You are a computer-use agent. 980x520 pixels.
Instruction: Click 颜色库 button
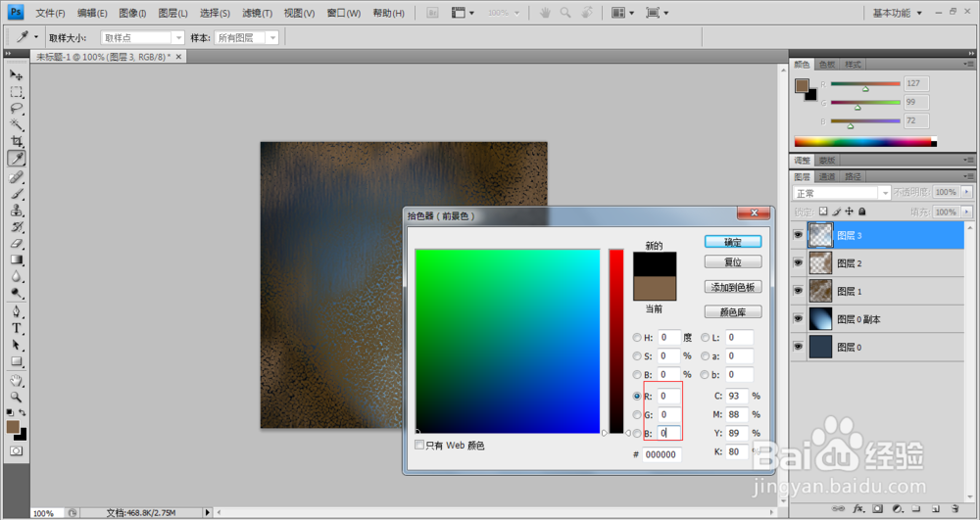[x=733, y=311]
